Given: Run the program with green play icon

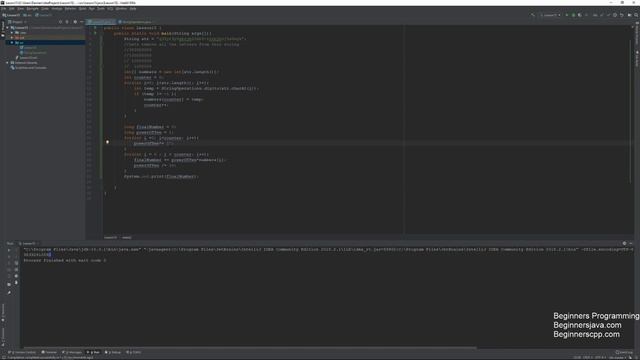Looking at the screenshot, I should tap(567, 15).
